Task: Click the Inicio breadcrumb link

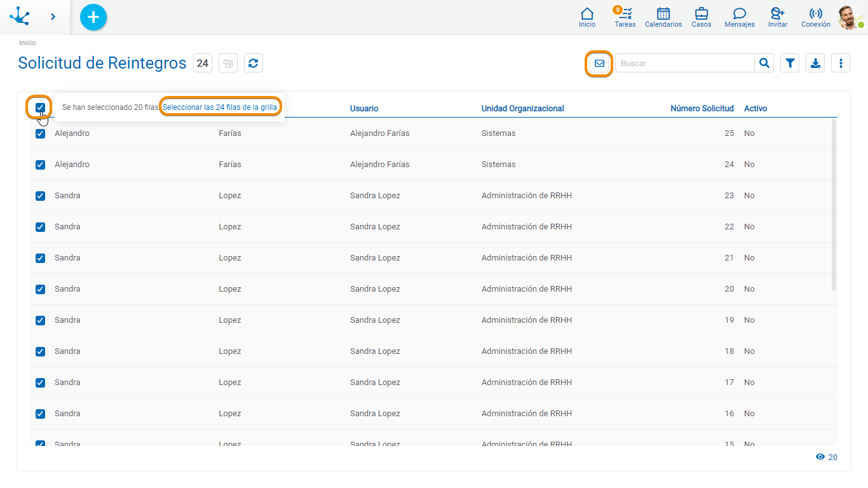Action: pos(27,43)
